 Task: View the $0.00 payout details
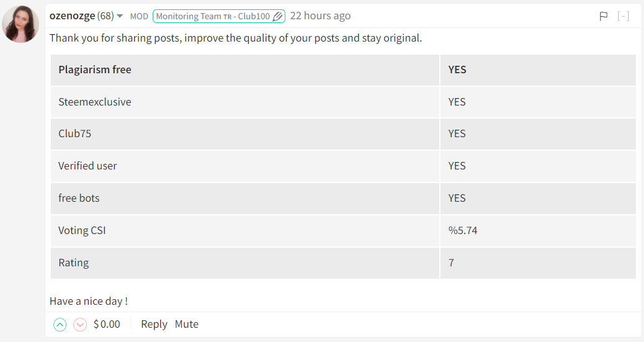pos(107,325)
